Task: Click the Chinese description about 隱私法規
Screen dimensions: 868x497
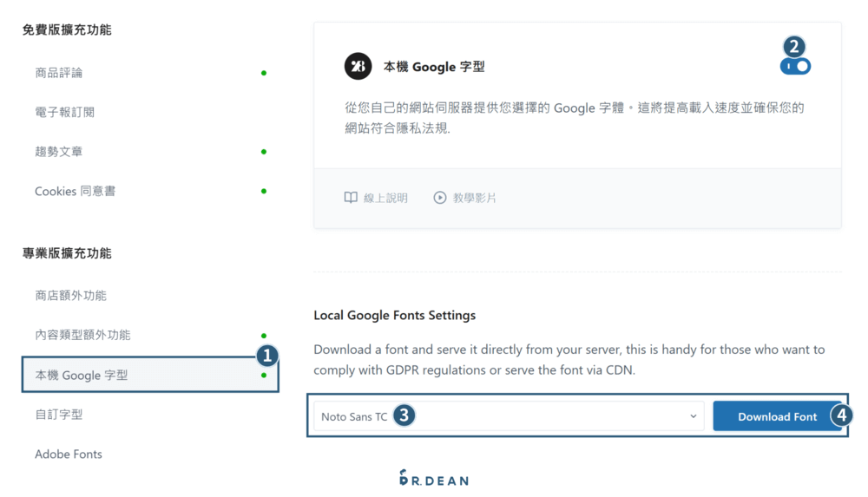Action: (575, 118)
